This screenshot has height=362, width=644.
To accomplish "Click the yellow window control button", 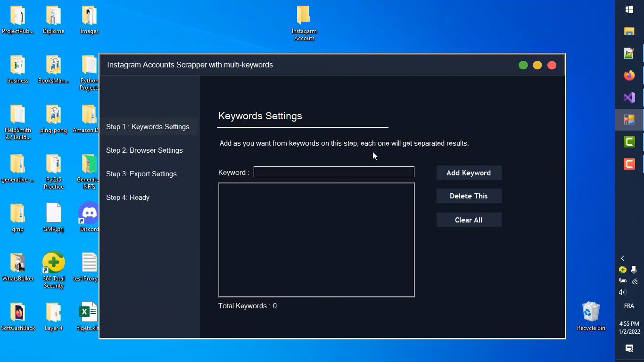I will (537, 66).
